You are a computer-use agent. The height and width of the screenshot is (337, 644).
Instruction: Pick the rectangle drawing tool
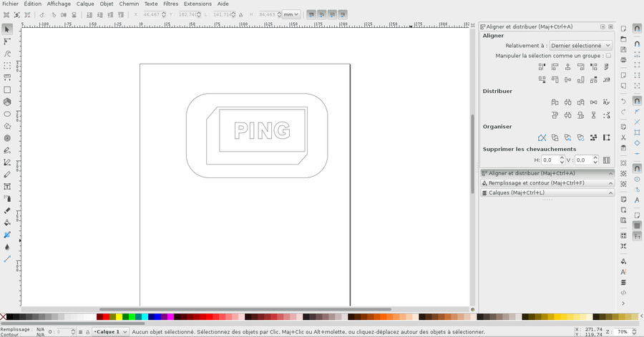coord(7,90)
